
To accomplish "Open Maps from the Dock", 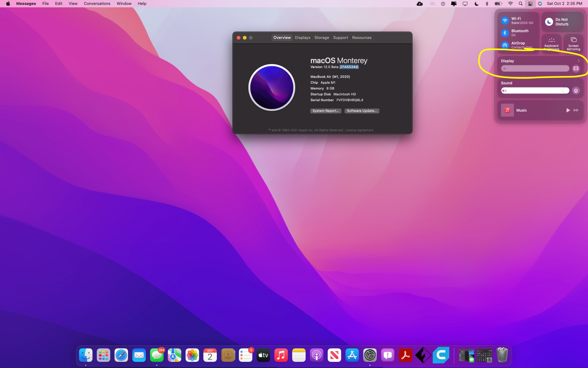I will (175, 355).
